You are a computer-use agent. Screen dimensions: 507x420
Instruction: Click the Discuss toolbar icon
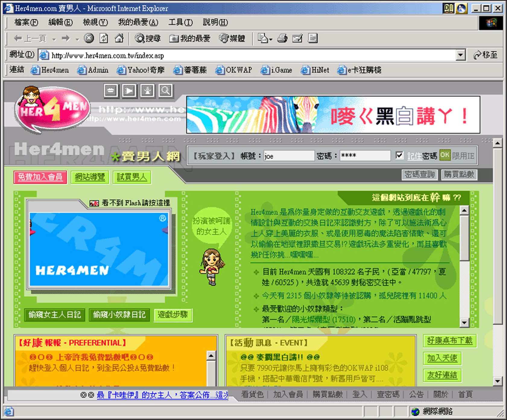tap(313, 38)
